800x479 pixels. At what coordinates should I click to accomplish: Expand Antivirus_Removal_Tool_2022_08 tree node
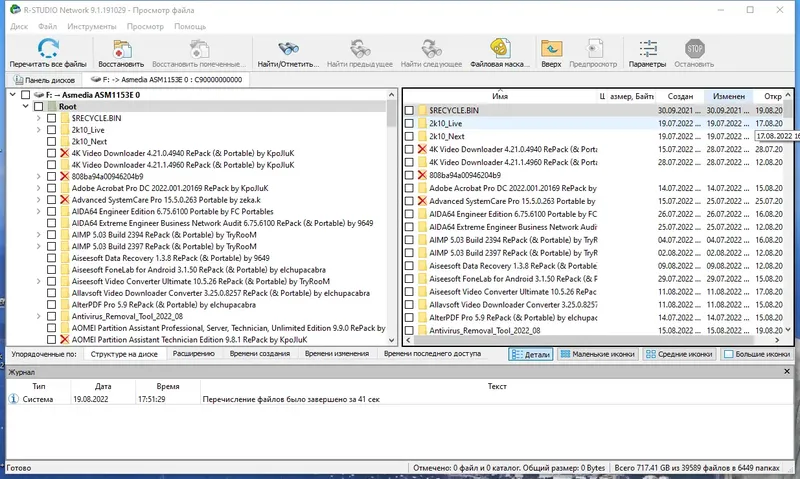coord(39,317)
